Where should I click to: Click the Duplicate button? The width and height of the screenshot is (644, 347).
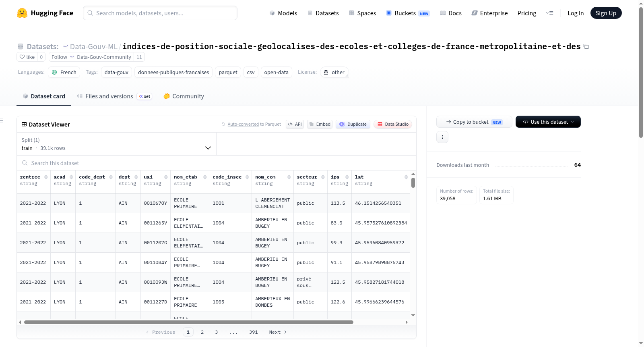[353, 124]
